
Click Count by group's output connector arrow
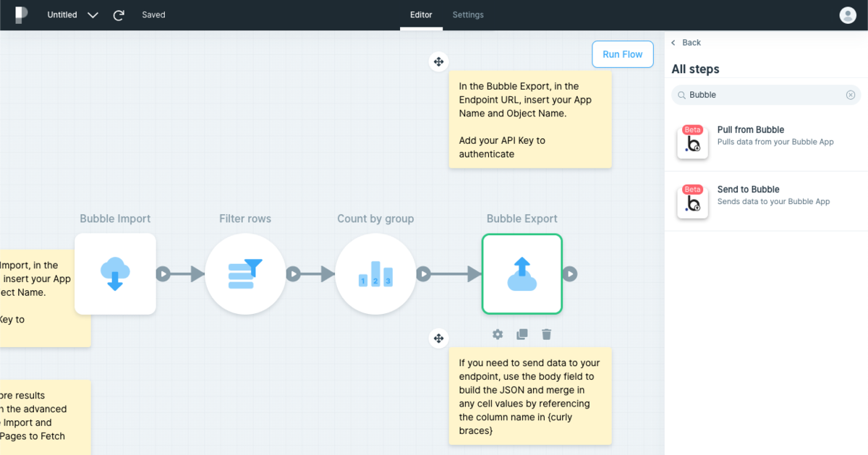point(424,274)
